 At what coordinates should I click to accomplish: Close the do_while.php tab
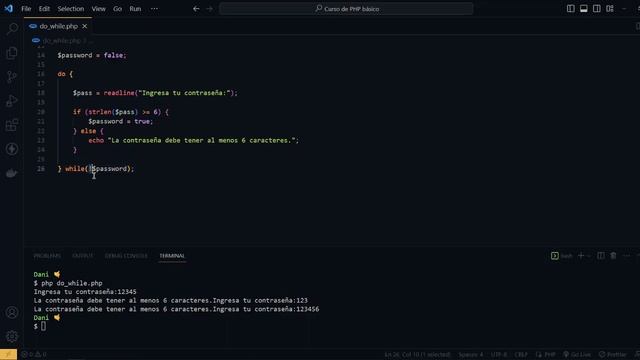point(84,26)
